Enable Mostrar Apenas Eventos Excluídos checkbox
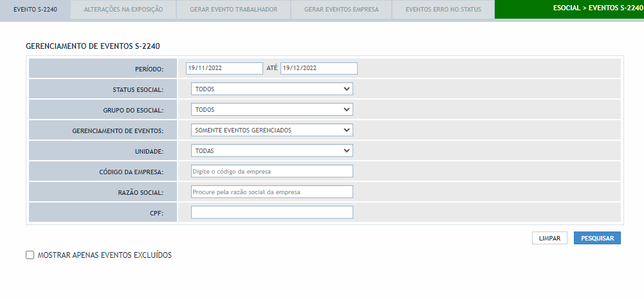Viewport: 644px width, 299px height. (30, 255)
